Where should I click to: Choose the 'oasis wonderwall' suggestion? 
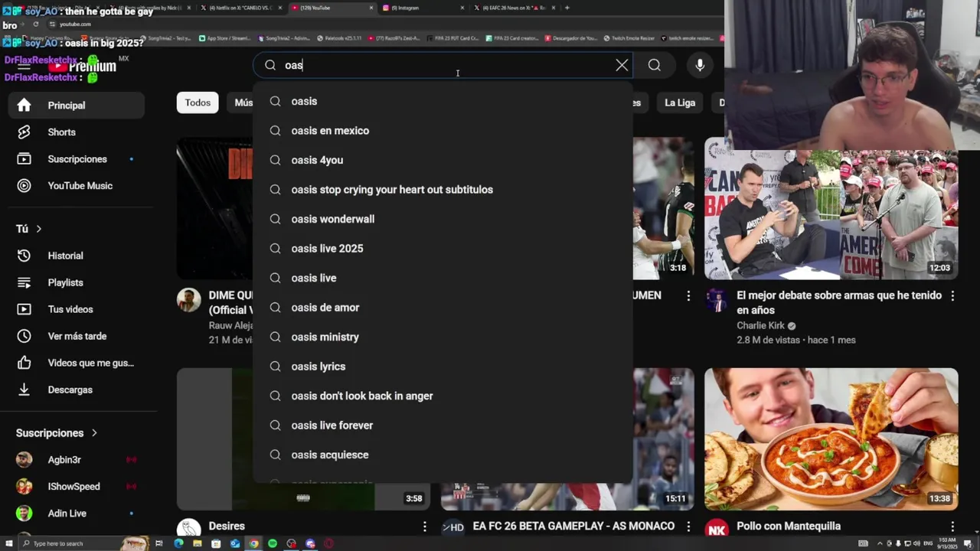(443, 219)
